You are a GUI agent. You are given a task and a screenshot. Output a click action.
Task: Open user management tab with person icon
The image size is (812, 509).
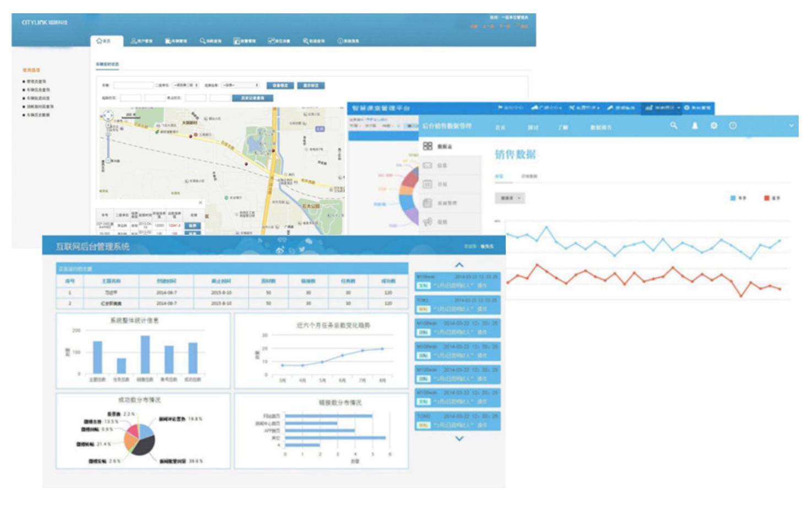tap(142, 41)
